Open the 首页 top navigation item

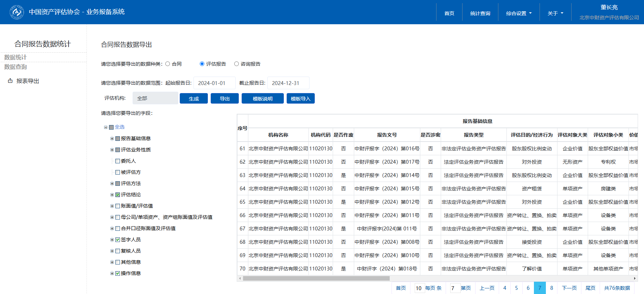[449, 13]
